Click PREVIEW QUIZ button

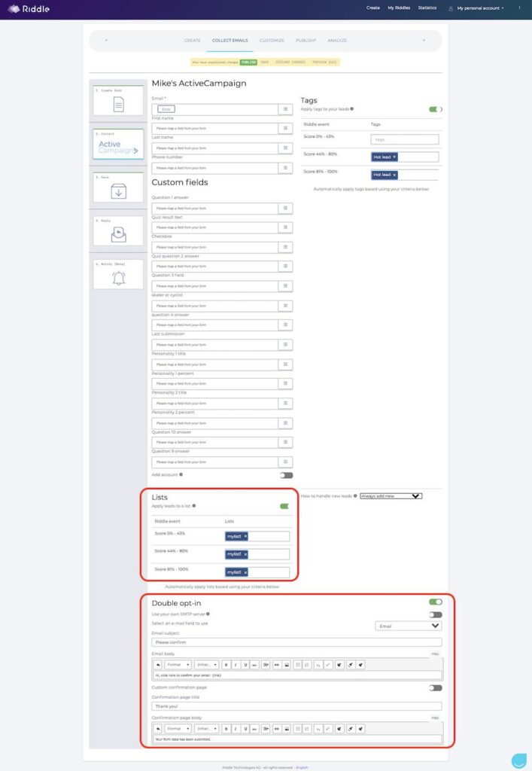tap(325, 62)
